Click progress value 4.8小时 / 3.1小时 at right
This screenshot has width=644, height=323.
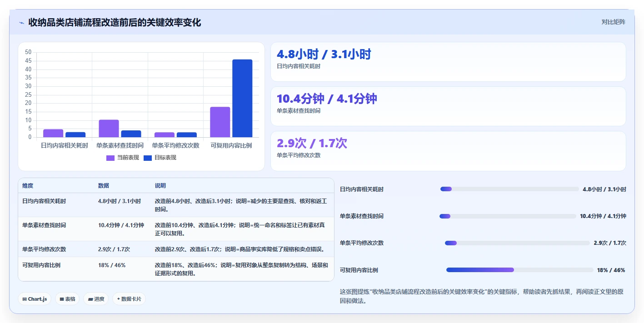pyautogui.click(x=604, y=189)
